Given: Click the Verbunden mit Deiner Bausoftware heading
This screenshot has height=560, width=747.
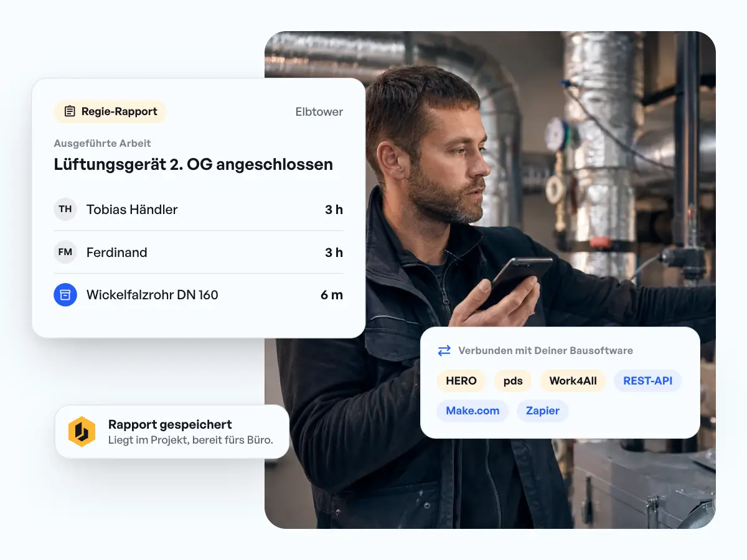Looking at the screenshot, I should tap(545, 350).
